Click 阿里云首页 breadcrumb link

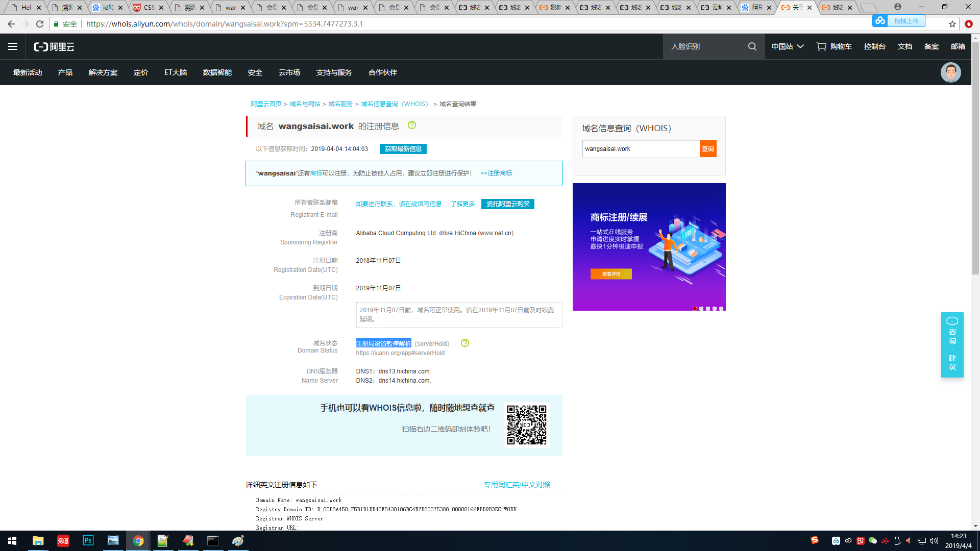(x=266, y=104)
